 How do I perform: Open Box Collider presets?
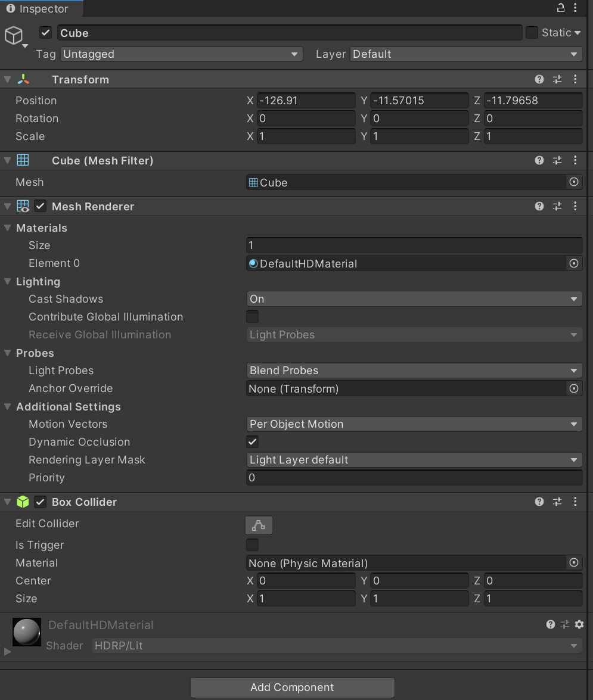557,502
